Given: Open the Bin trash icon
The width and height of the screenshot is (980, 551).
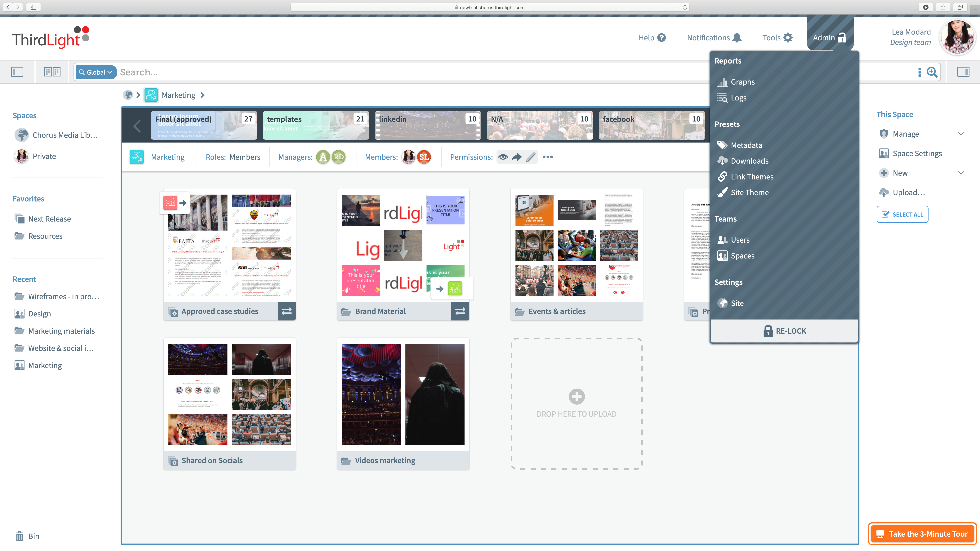Looking at the screenshot, I should (x=19, y=536).
